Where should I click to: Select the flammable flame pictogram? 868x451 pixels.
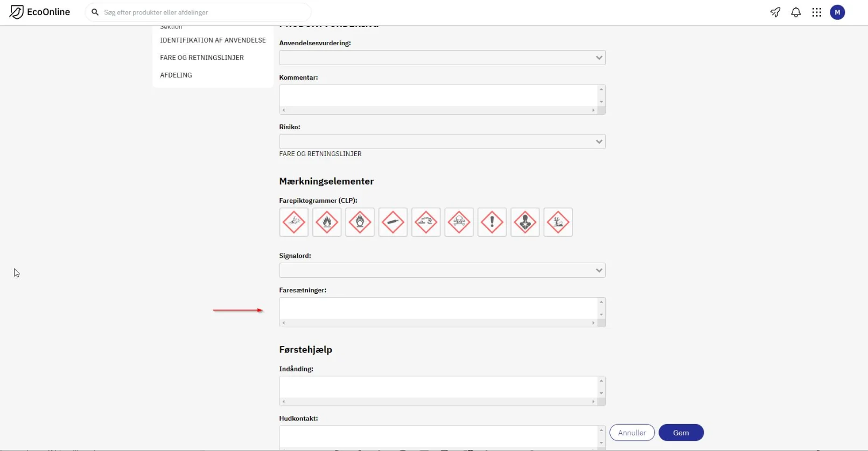tap(327, 222)
